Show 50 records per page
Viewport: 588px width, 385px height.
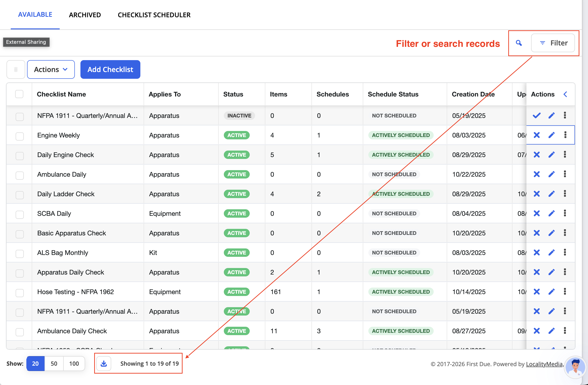(54, 364)
